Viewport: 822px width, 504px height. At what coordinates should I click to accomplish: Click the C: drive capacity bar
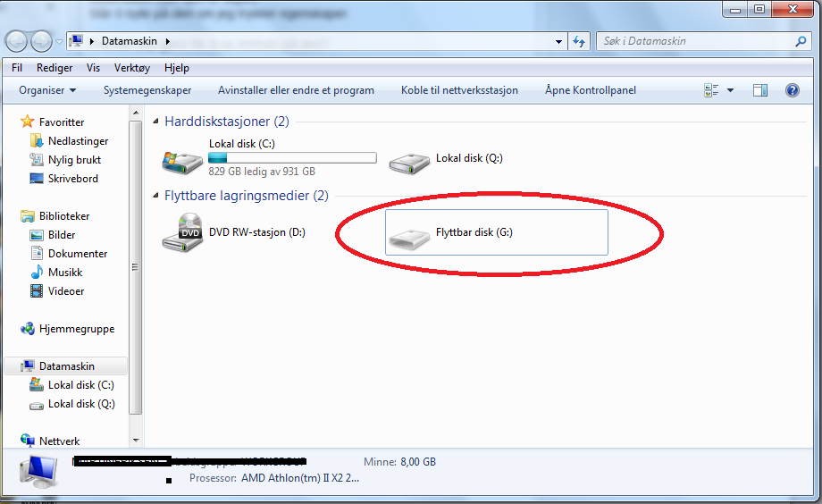click(292, 157)
